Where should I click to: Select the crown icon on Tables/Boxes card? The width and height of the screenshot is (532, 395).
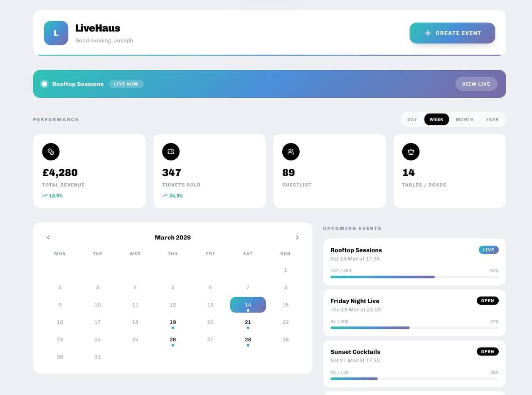coord(411,152)
